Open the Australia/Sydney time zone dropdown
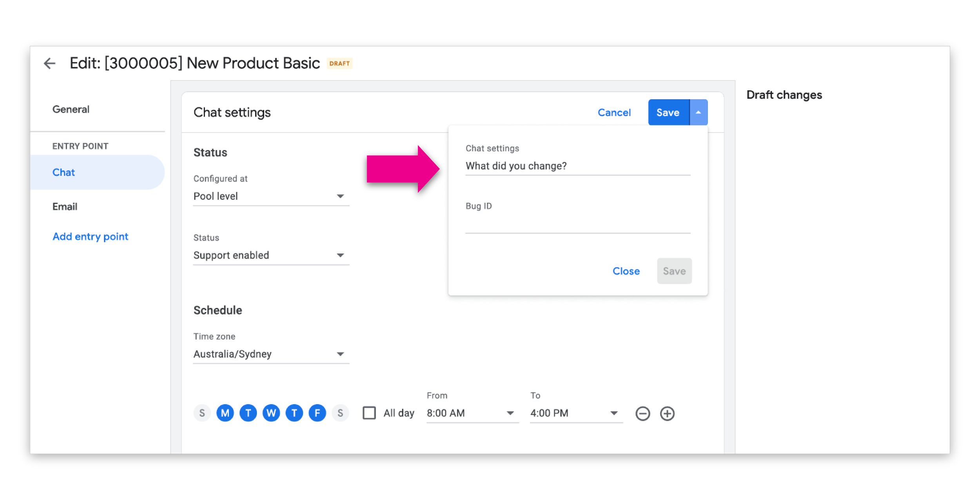The image size is (980, 488). (270, 354)
